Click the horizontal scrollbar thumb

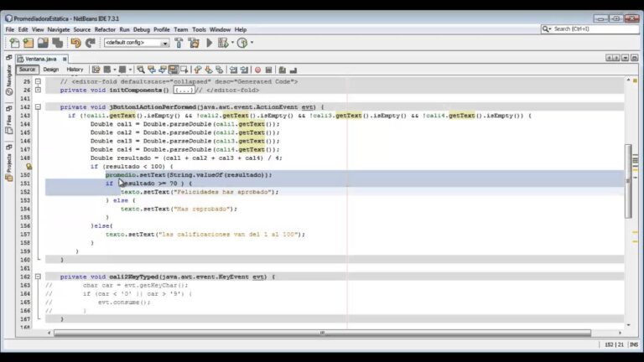pos(322,333)
